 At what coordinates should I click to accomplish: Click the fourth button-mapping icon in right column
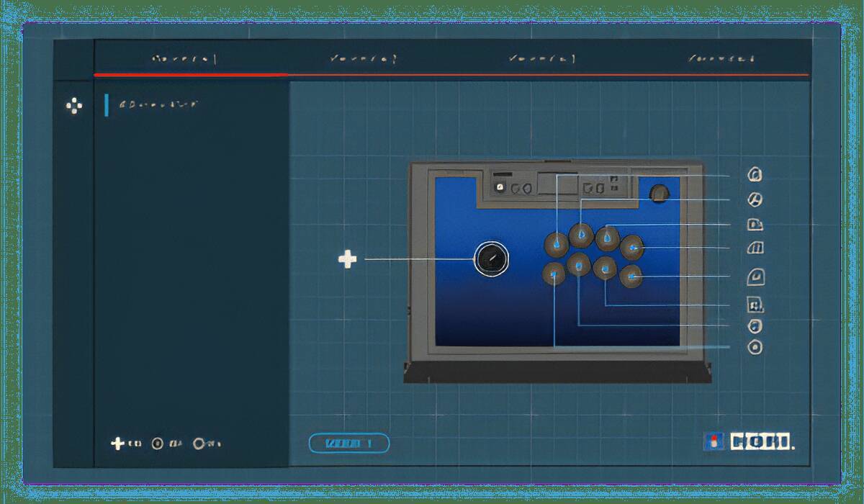point(755,248)
